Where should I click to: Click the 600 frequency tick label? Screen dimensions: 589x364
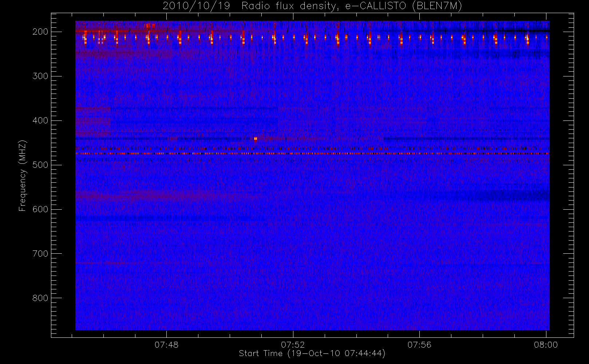pyautogui.click(x=40, y=209)
